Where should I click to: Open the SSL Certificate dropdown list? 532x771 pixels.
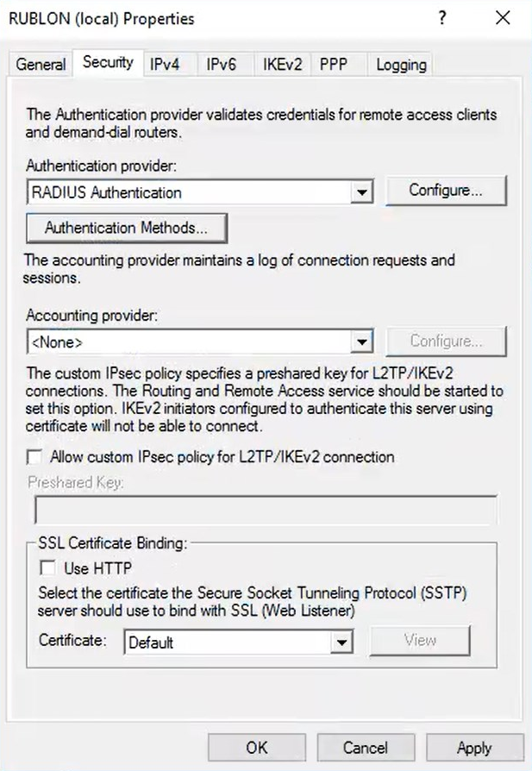[x=343, y=642]
